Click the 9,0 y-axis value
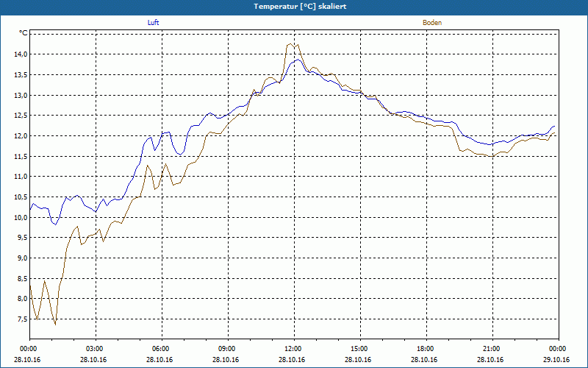The height and width of the screenshot is (368, 588). point(23,258)
